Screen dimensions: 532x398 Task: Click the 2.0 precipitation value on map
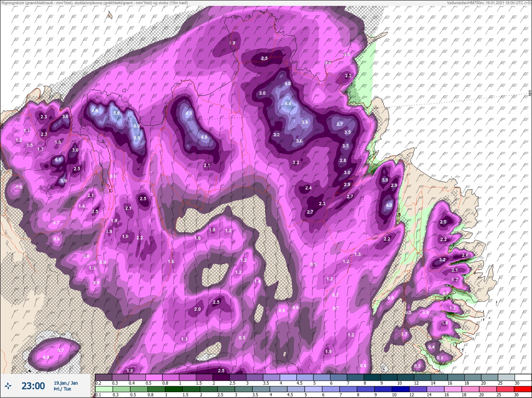coord(197,309)
